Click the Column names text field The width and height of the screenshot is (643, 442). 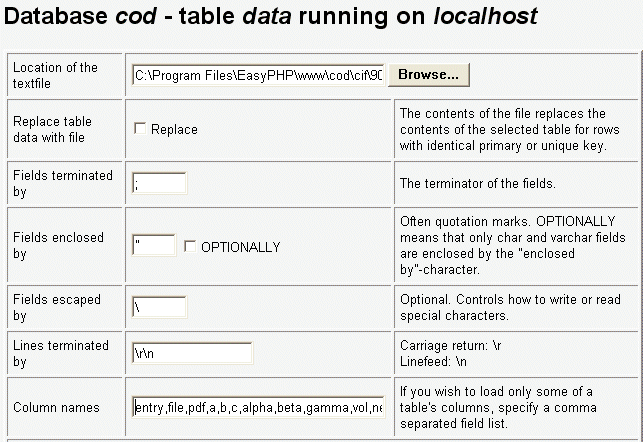click(x=258, y=407)
